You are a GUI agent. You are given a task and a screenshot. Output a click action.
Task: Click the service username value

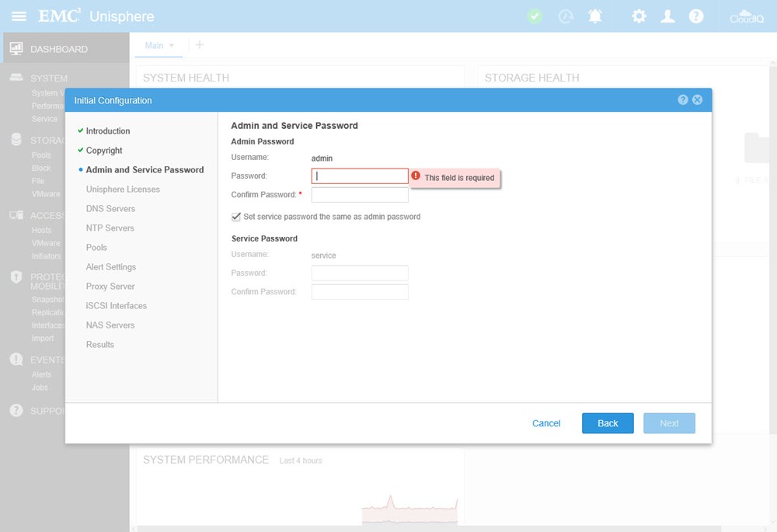(323, 256)
